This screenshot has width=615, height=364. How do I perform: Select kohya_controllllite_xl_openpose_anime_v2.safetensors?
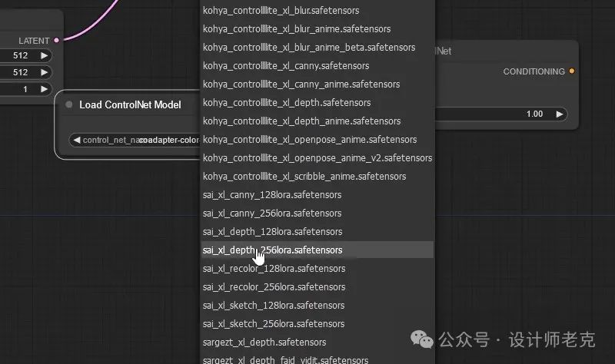(x=317, y=158)
